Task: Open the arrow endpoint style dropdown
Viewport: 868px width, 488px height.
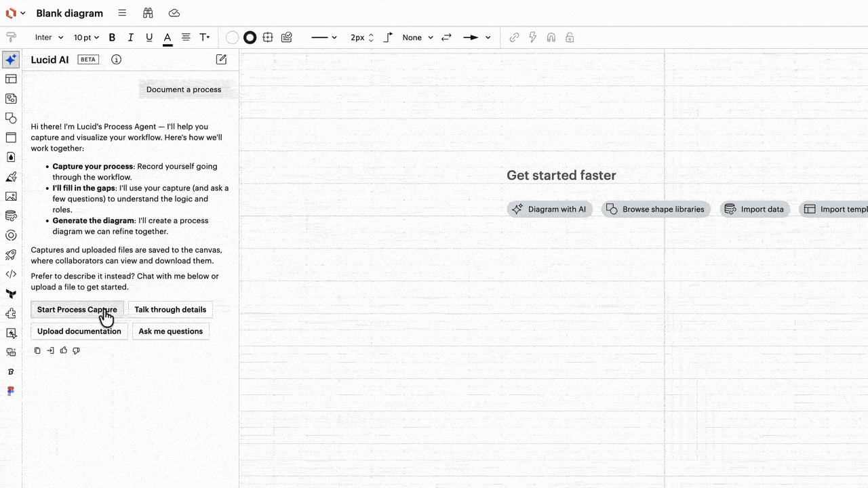Action: (x=477, y=38)
